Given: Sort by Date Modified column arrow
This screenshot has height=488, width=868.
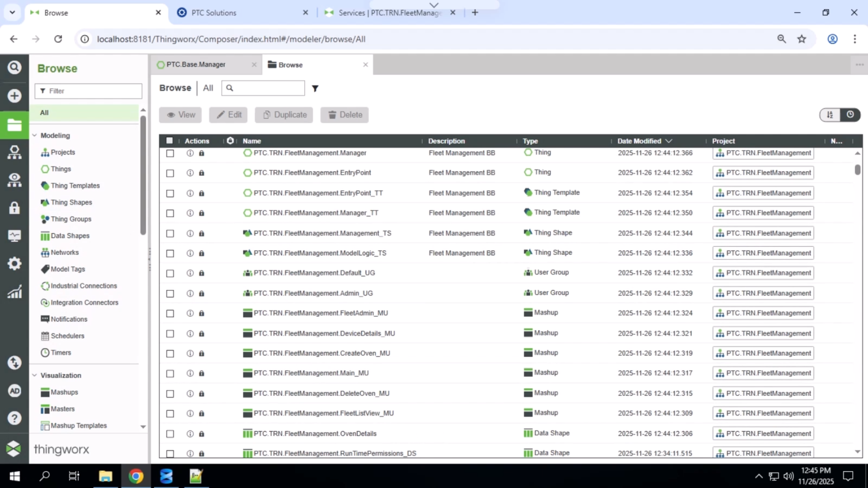Looking at the screenshot, I should tap(669, 141).
